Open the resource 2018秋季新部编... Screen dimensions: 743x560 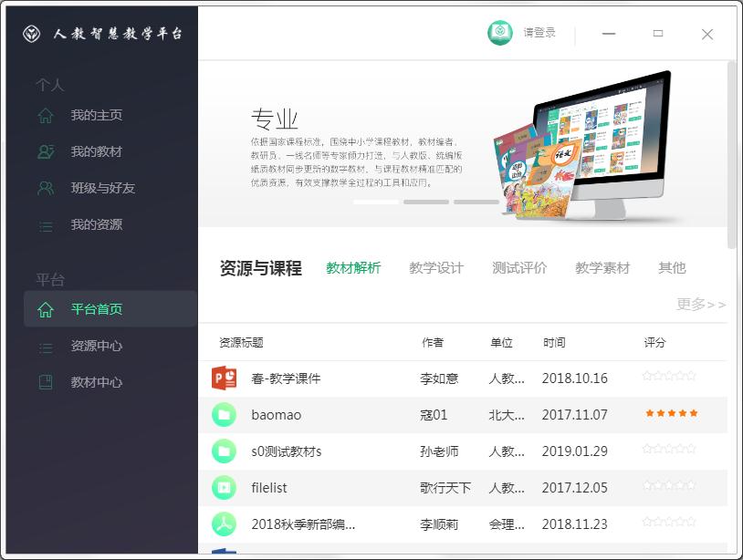point(303,524)
